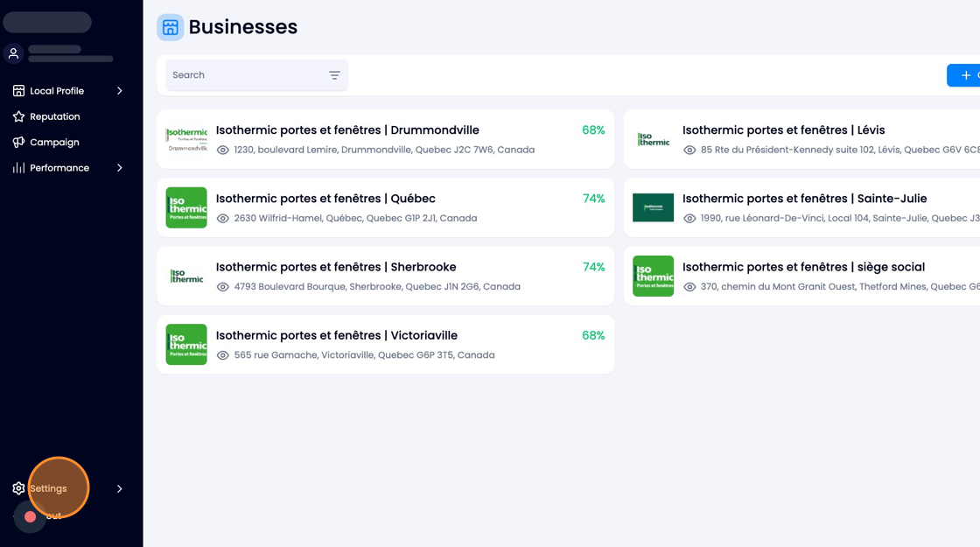980x547 pixels.
Task: Click the user avatar icon in sidebar
Action: click(14, 53)
